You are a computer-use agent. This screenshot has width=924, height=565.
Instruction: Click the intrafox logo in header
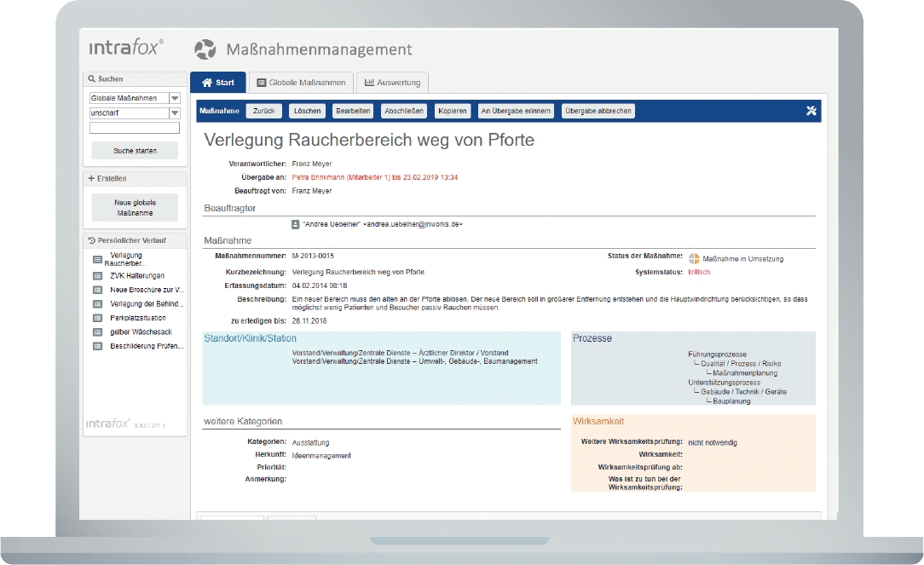126,47
